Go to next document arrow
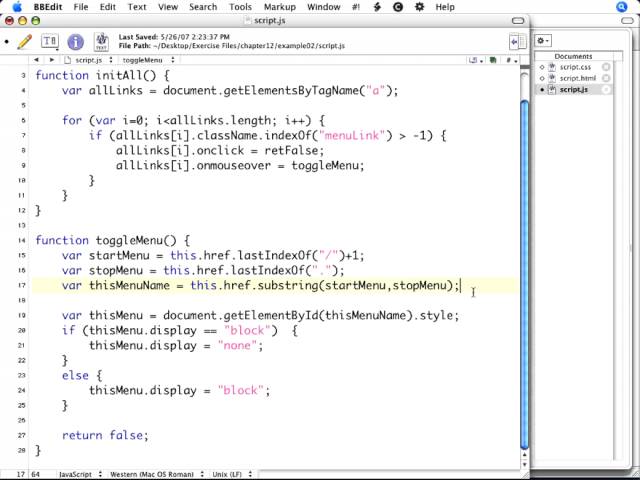Image resolution: width=640 pixels, height=480 pixels. pos(51,60)
